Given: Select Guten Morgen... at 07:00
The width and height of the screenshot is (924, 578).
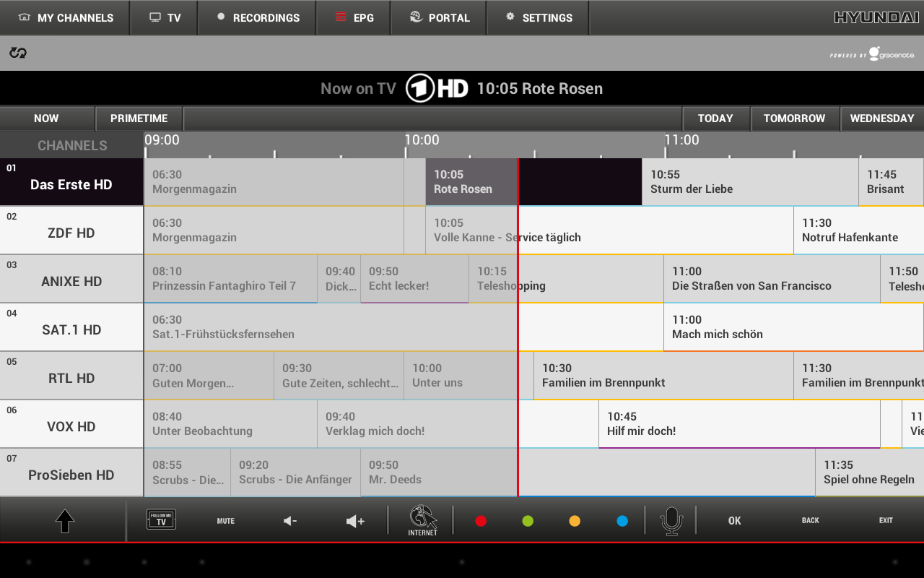Looking at the screenshot, I should pyautogui.click(x=209, y=376).
